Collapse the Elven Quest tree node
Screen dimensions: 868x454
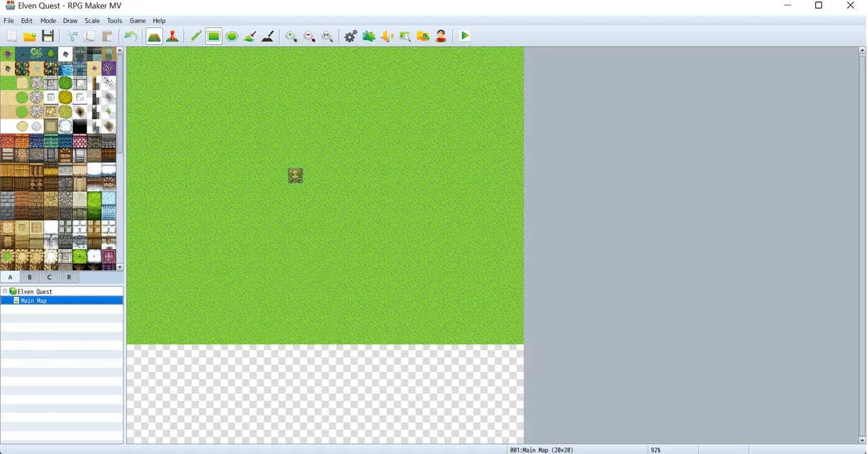[5, 291]
